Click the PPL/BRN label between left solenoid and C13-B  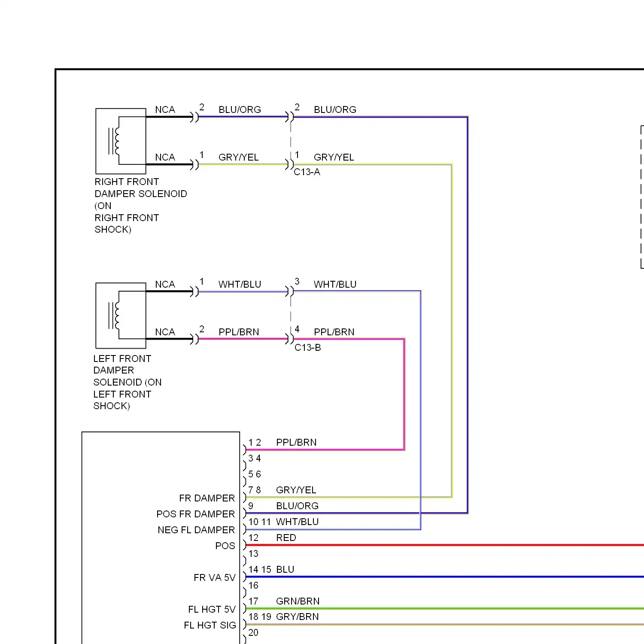pyautogui.click(x=239, y=332)
